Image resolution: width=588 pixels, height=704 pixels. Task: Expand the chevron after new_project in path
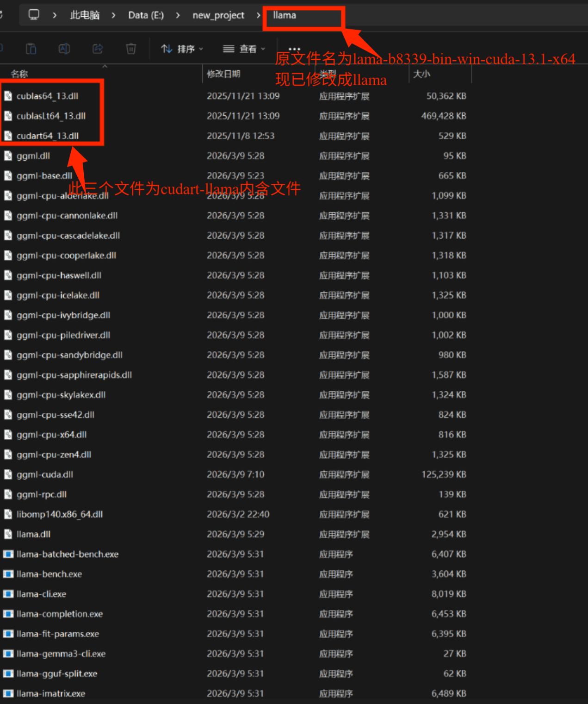[x=258, y=15]
